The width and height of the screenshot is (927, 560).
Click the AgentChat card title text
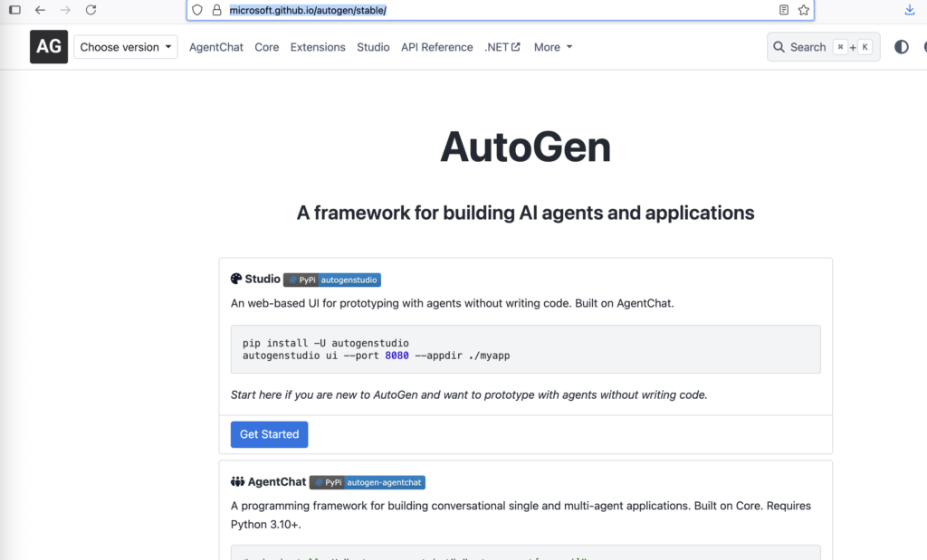coord(277,482)
